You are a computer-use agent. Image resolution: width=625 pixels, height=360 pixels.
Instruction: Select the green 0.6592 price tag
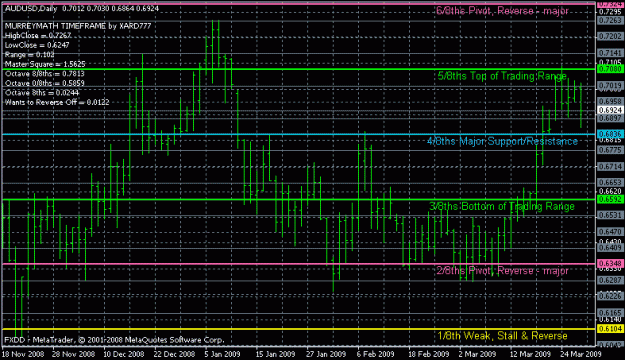[x=610, y=199]
